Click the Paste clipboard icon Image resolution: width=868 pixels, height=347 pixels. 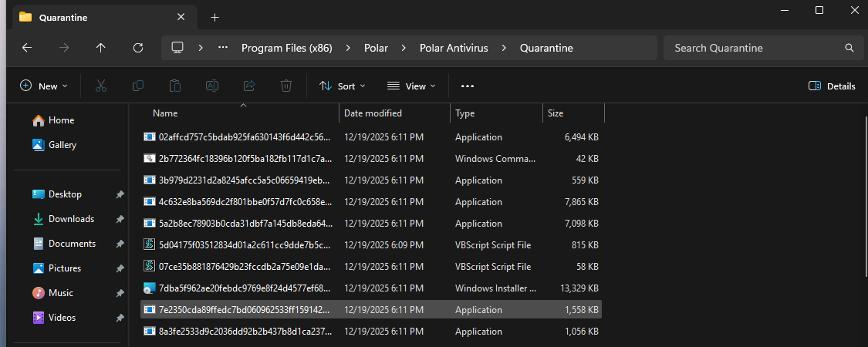coord(175,86)
